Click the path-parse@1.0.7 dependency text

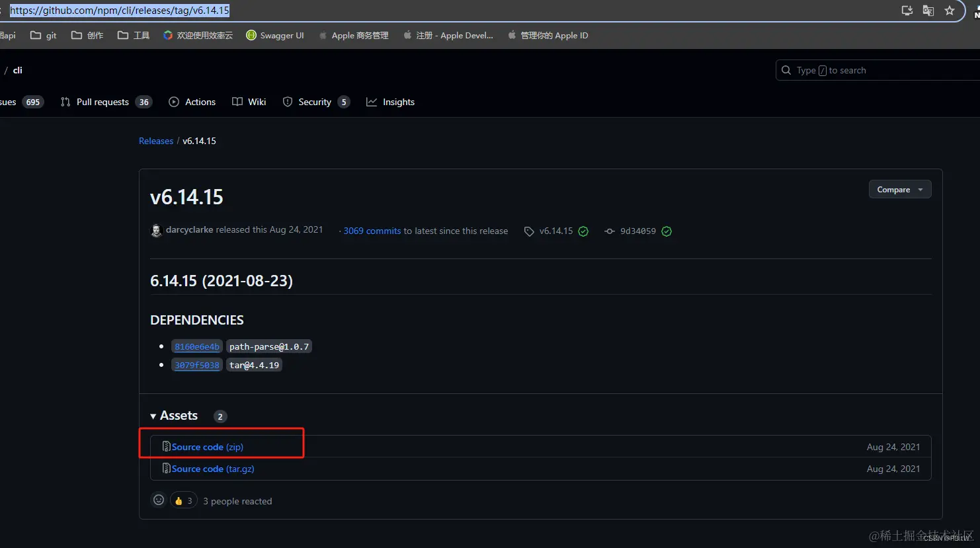[269, 346]
